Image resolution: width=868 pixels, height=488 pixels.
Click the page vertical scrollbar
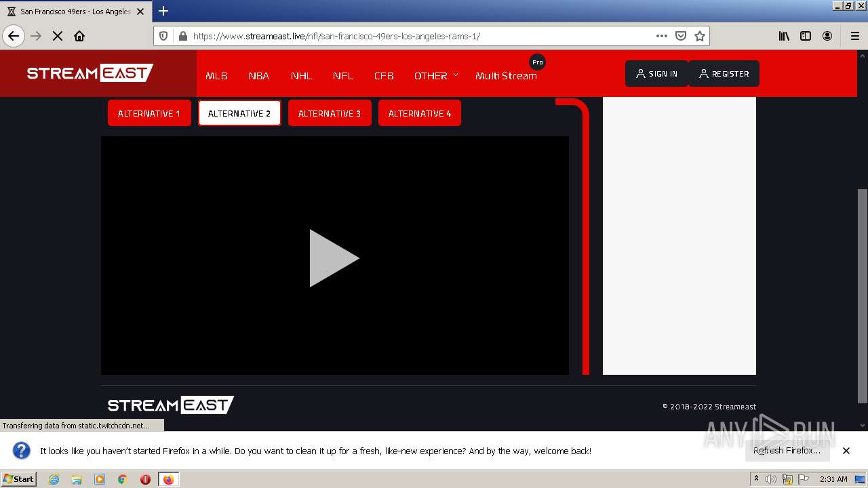[x=863, y=296]
